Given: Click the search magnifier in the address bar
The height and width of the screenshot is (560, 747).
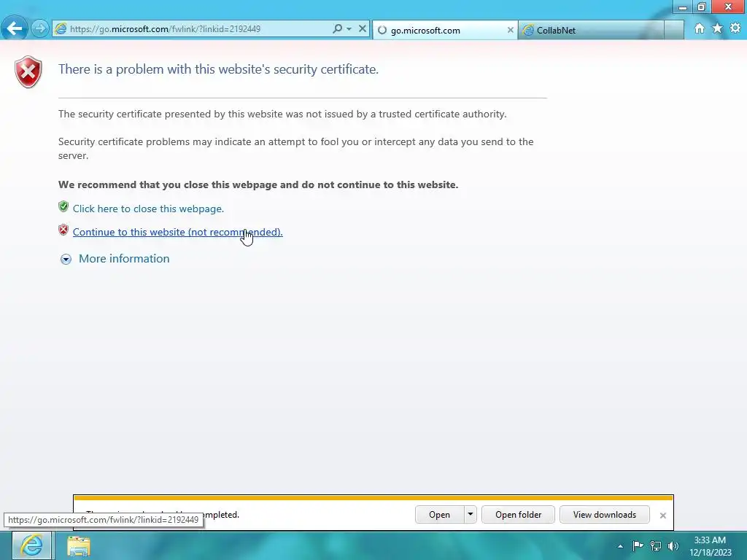Looking at the screenshot, I should coord(337,28).
